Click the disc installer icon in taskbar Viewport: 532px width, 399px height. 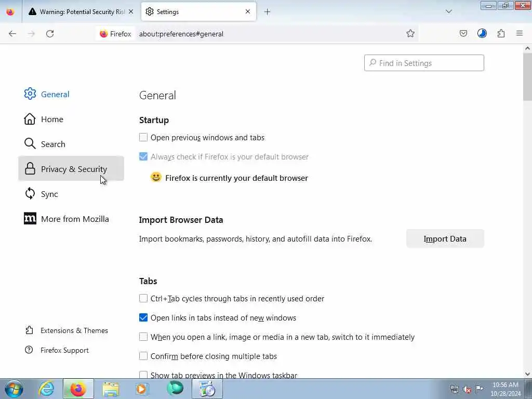coord(207,389)
